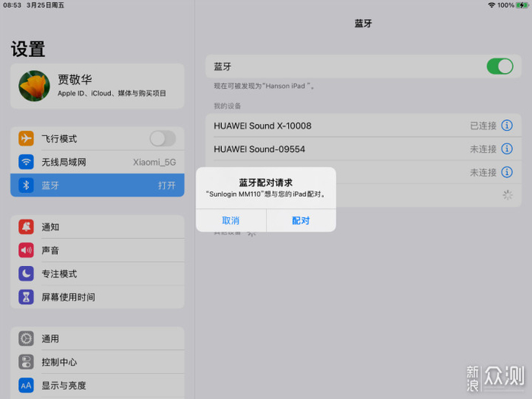Viewport: 532px width, 399px height.
Task: Tap the Control Center icon
Action: 26,362
